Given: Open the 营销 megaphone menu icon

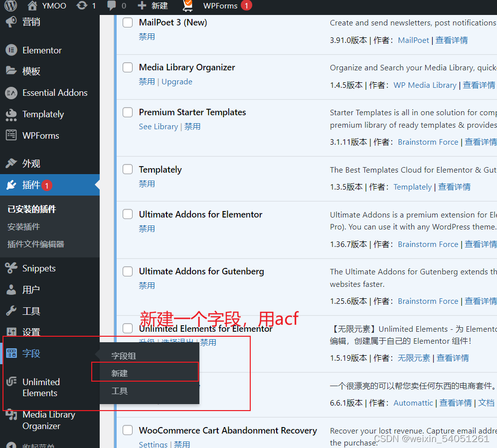Looking at the screenshot, I should coord(11,21).
